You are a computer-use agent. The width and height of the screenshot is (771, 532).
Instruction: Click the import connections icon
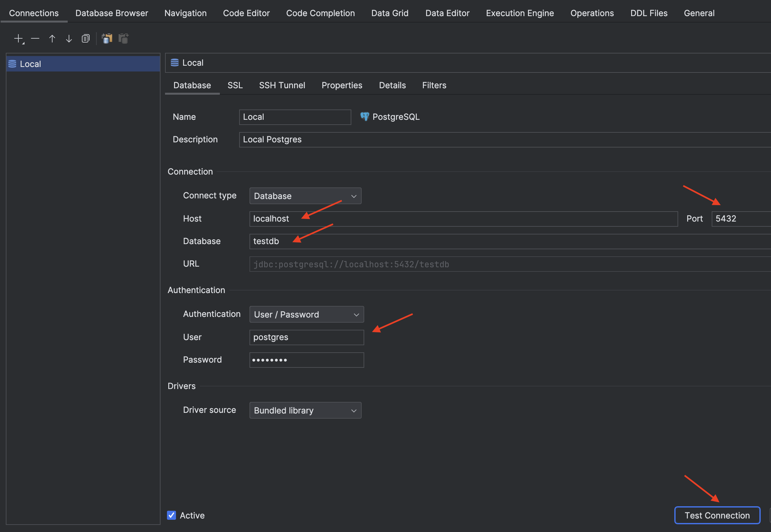pyautogui.click(x=105, y=38)
